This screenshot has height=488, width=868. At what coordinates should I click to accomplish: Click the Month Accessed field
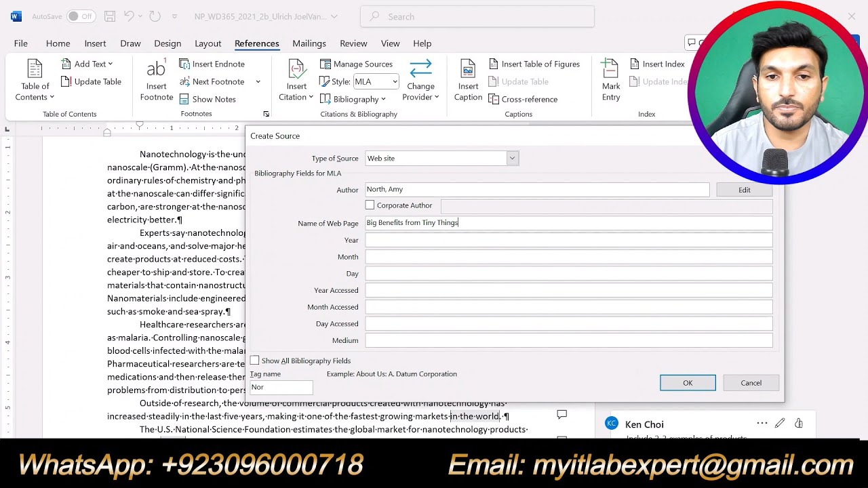point(569,307)
